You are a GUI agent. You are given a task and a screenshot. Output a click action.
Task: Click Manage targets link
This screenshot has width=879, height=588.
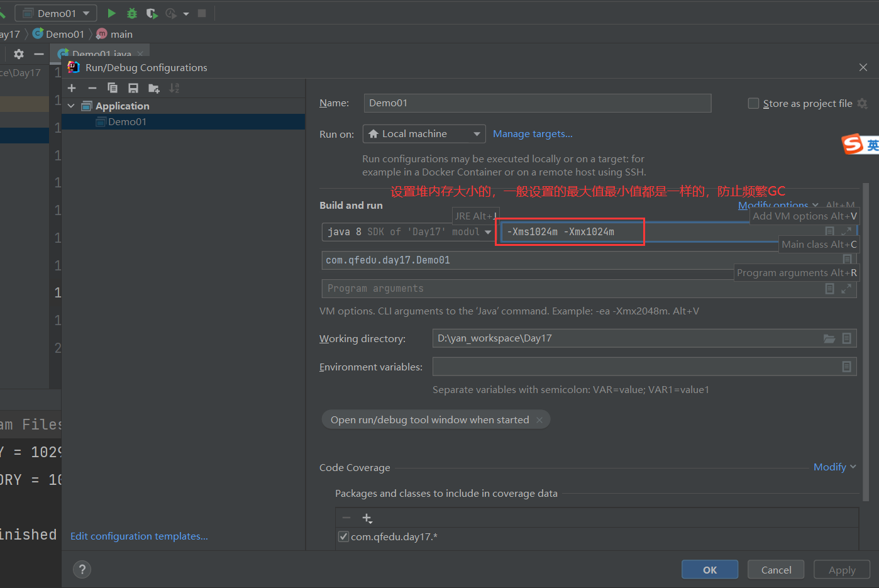pos(533,134)
